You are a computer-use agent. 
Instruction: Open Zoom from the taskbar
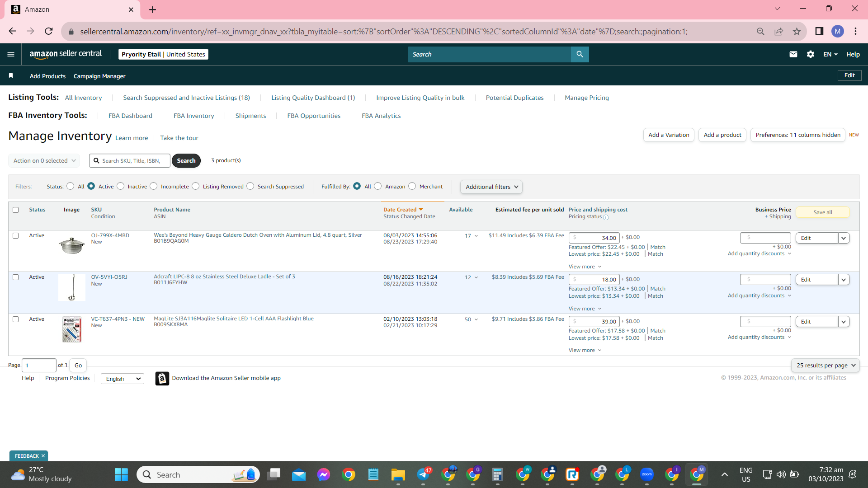point(647,474)
